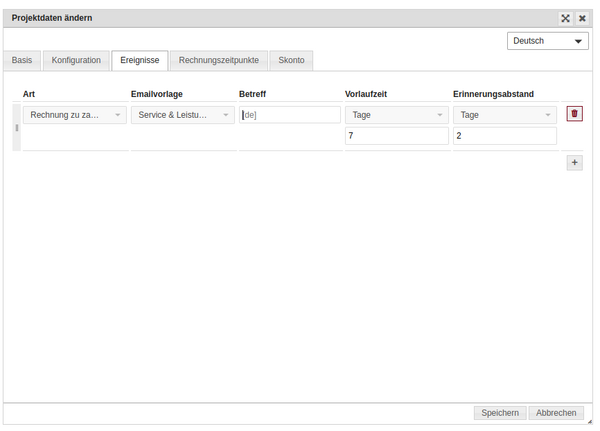Click the drag handle of the event row

17,127
